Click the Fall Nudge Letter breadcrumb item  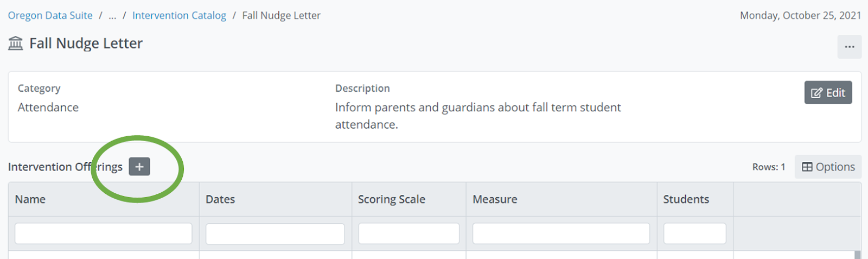[x=281, y=15]
